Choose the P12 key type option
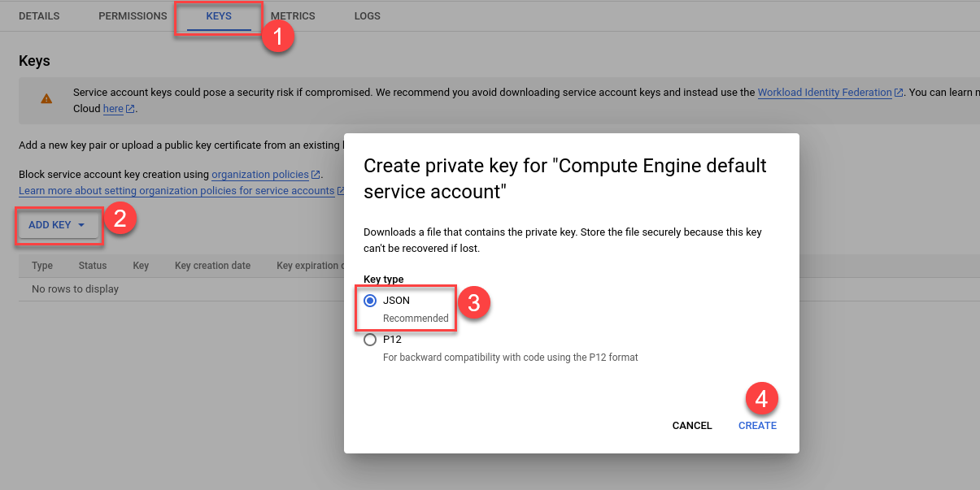 point(370,340)
